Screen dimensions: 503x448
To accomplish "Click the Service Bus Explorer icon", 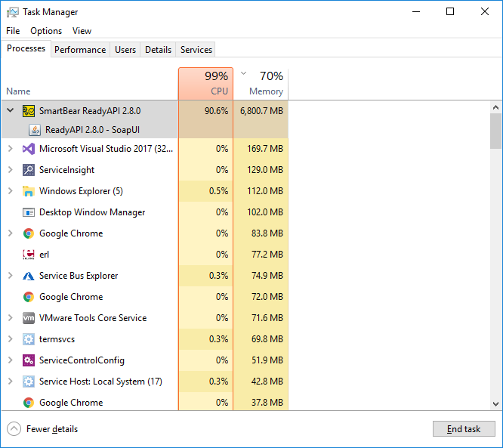I will tap(29, 276).
